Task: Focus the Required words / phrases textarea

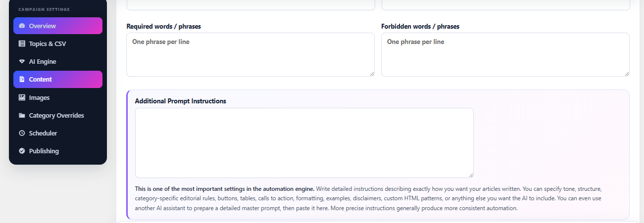Action: click(x=250, y=54)
